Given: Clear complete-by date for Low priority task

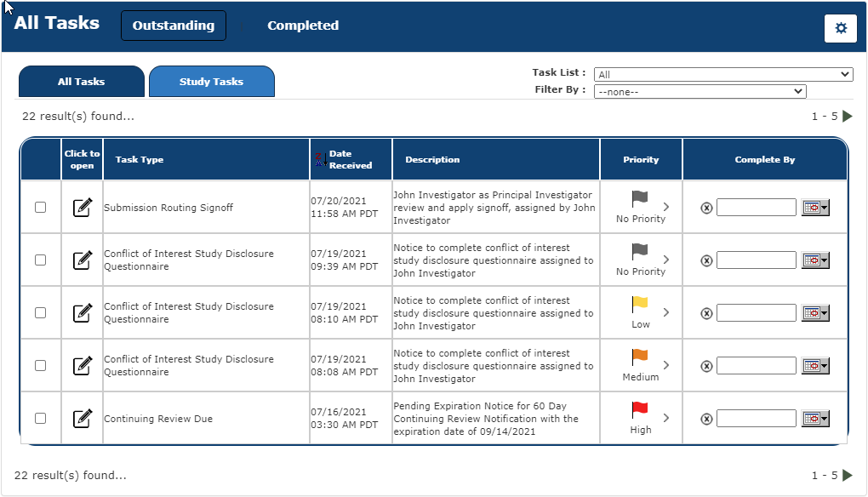Looking at the screenshot, I should click(706, 313).
